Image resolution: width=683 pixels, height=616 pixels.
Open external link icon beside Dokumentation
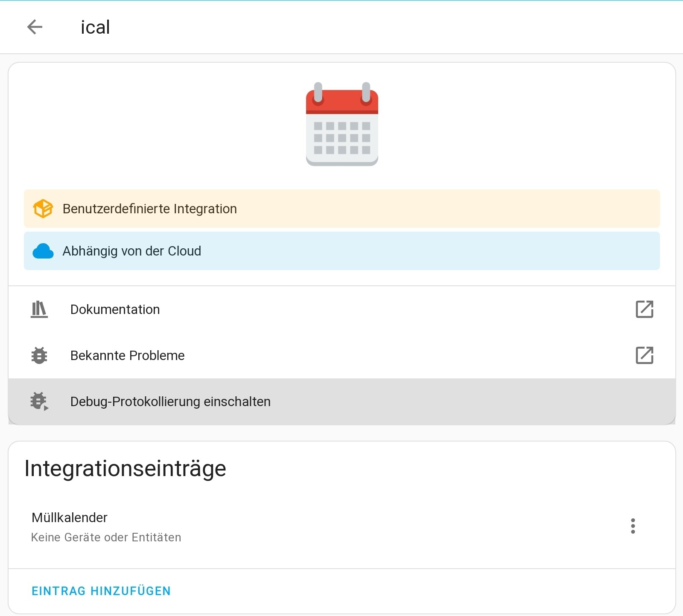pyautogui.click(x=644, y=309)
